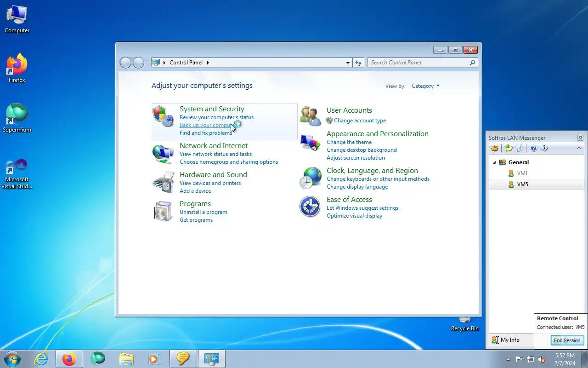Click Change display language

pyautogui.click(x=357, y=187)
